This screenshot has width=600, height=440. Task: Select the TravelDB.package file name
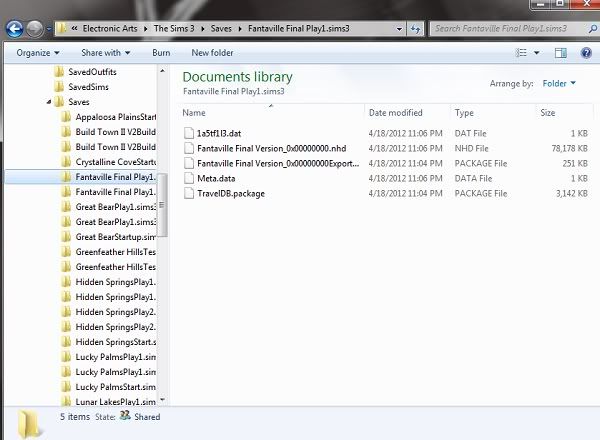[231, 194]
